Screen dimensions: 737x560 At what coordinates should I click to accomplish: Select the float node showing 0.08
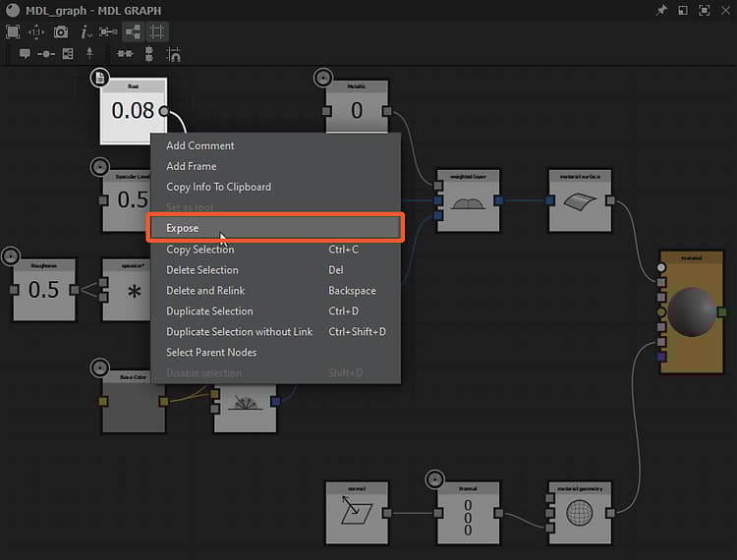(x=133, y=110)
